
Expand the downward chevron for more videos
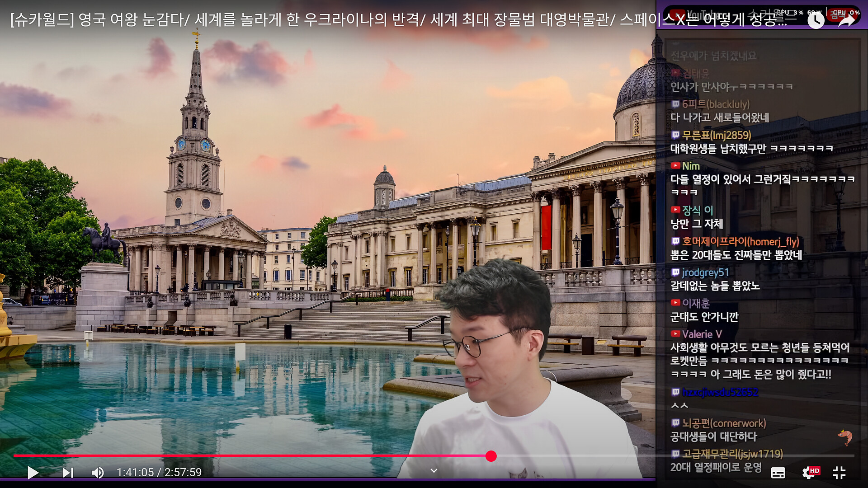[x=434, y=471]
